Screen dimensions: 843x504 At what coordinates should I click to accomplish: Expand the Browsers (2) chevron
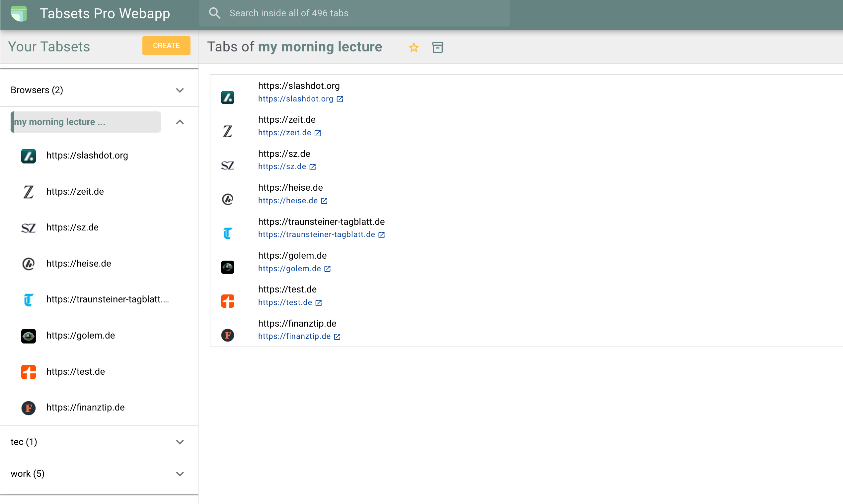(x=180, y=90)
